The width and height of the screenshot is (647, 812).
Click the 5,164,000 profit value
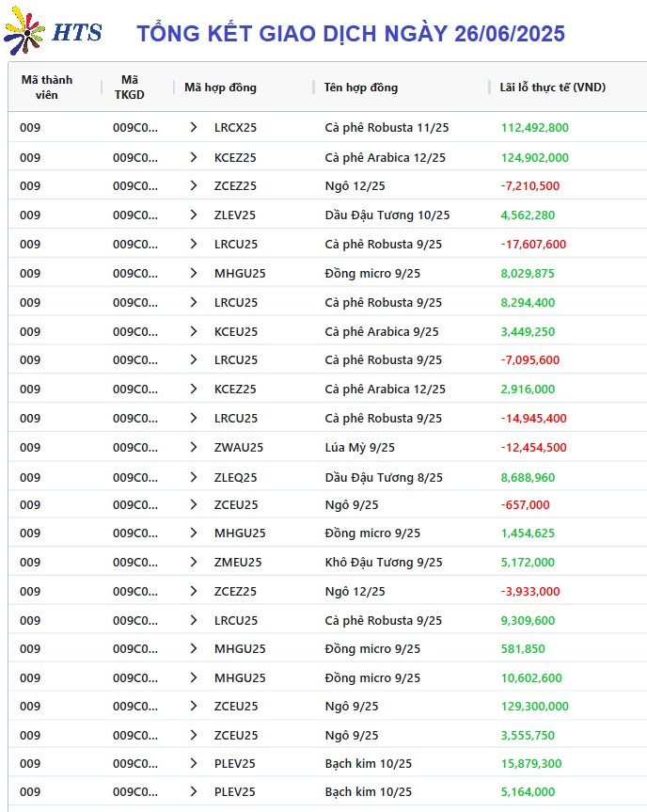coord(528,792)
